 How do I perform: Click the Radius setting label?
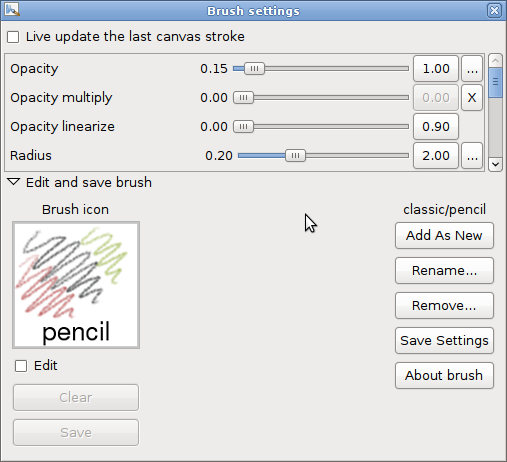coord(31,156)
